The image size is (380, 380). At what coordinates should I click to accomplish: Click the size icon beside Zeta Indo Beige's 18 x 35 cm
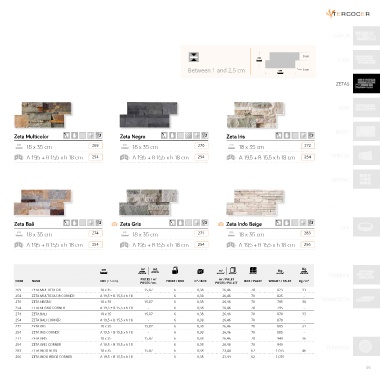point(231,234)
